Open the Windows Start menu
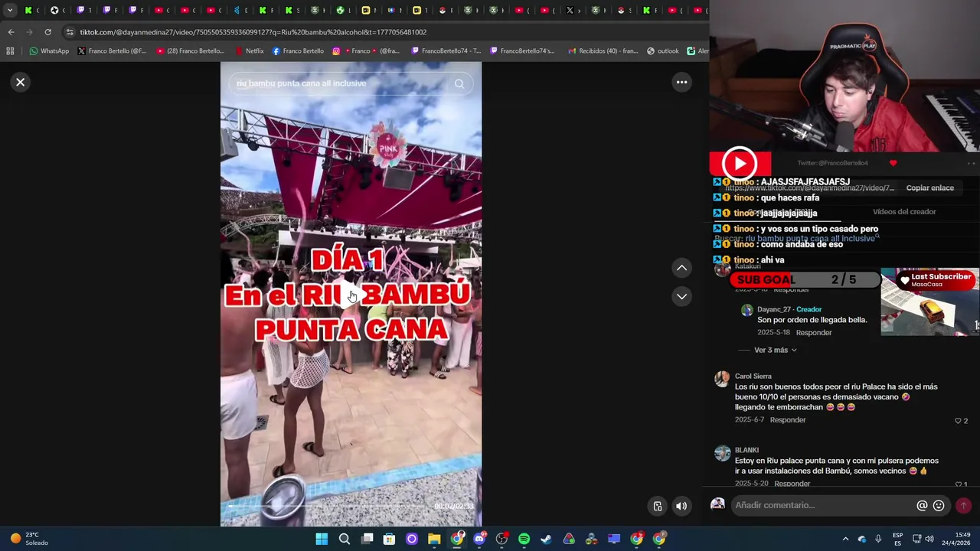The image size is (980, 551). 322,539
